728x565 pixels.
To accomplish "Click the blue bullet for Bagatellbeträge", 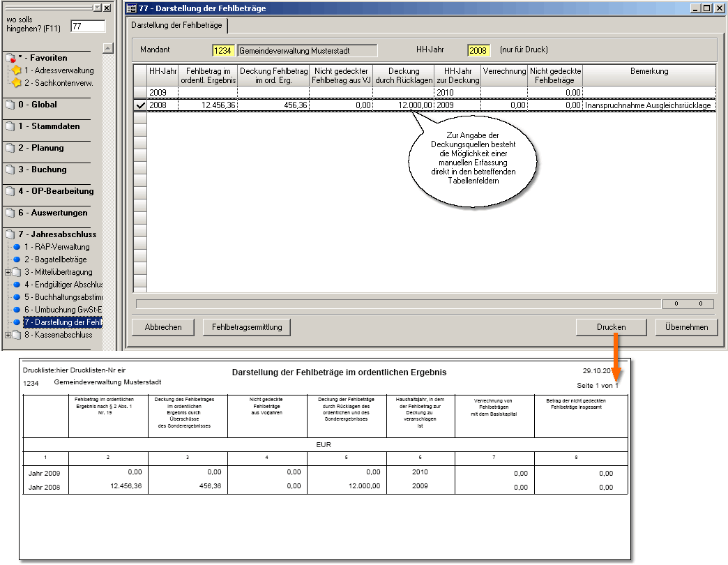I will pos(17,259).
